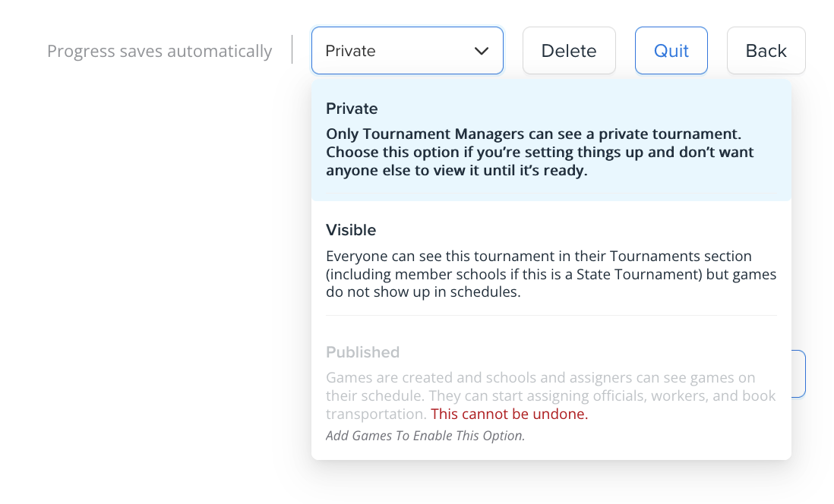This screenshot has width=834, height=504.
Task: Click the 'Everyone can see this tournament' description
Action: [x=551, y=274]
